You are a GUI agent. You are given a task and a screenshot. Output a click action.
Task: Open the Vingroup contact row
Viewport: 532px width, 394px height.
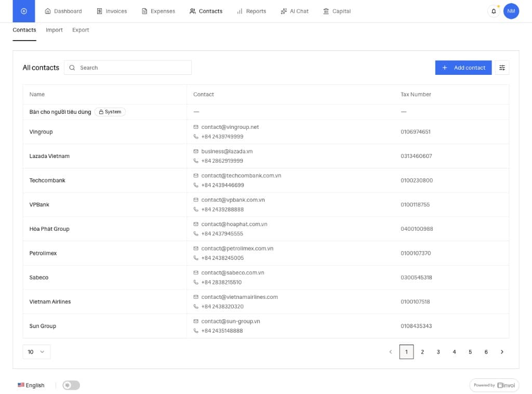[x=266, y=132]
